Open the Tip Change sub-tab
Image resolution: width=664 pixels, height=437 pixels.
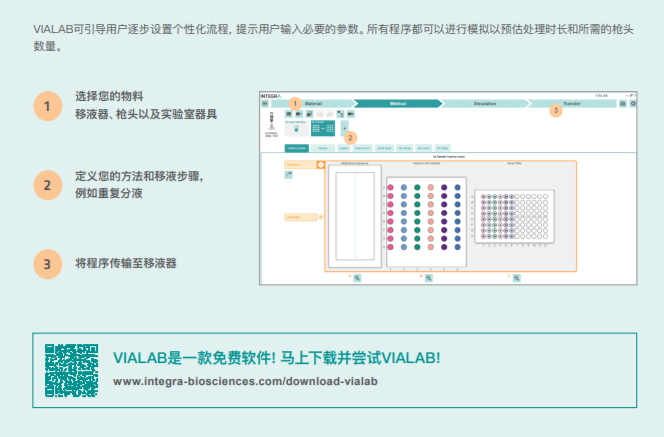coord(405,148)
